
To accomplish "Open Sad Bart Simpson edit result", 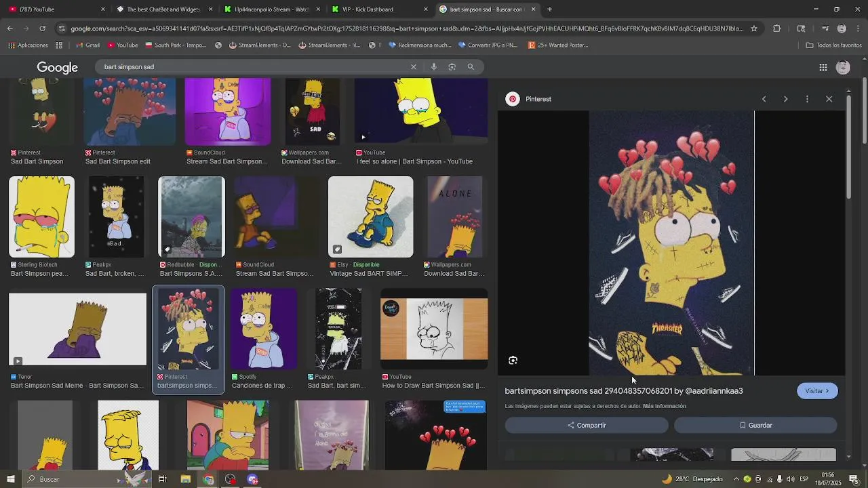I will coord(130,111).
